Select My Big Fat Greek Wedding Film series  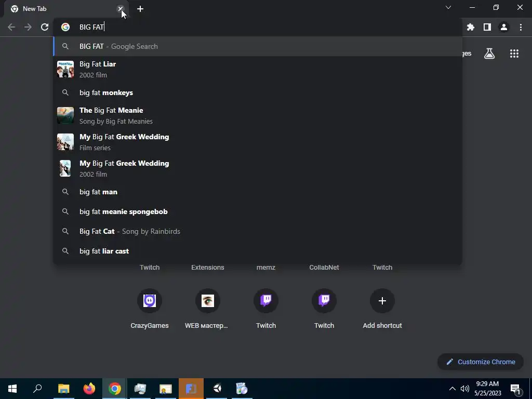(258, 142)
